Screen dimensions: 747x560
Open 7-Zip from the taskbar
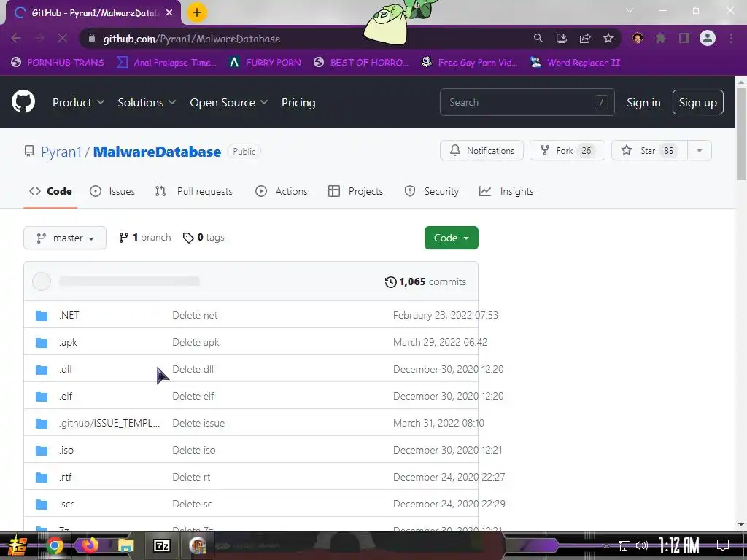161,545
